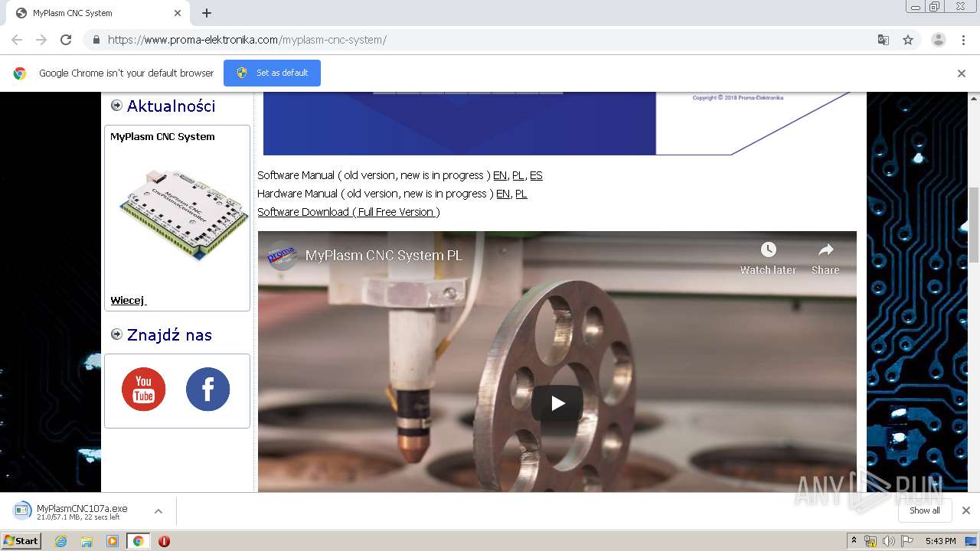Open the MyPlasm CNC System PL video title
Viewport: 980px width, 551px height.
tap(384, 256)
